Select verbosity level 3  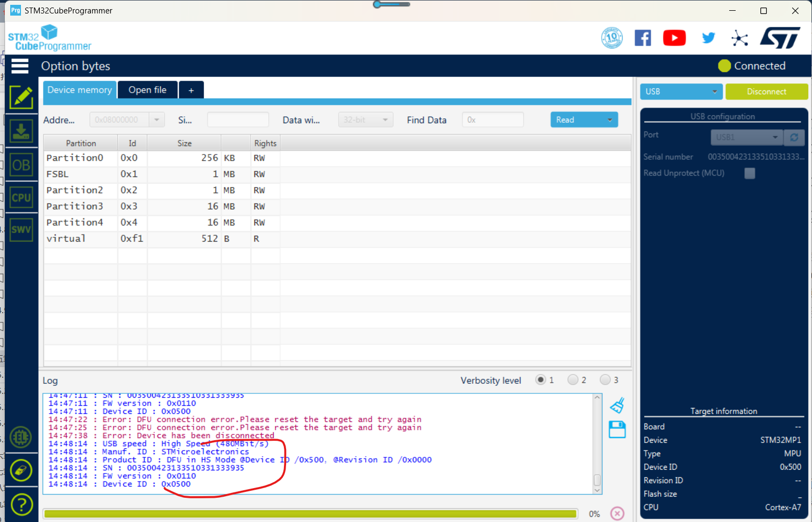pyautogui.click(x=606, y=380)
